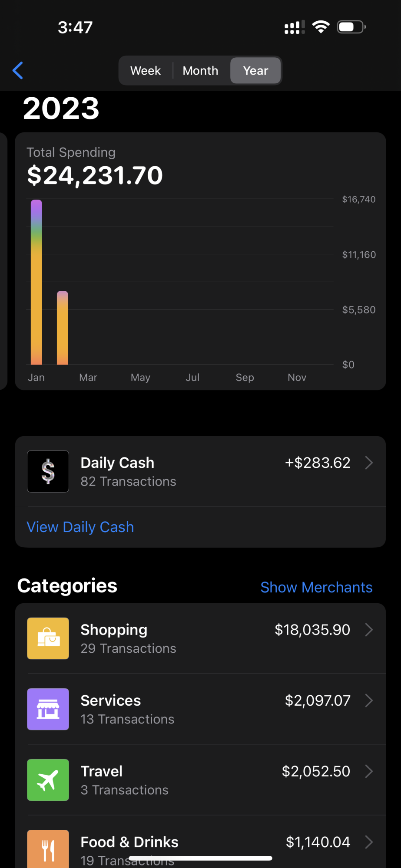Open Daily Cash details chevron
Screen dimensions: 401x868
tap(369, 463)
